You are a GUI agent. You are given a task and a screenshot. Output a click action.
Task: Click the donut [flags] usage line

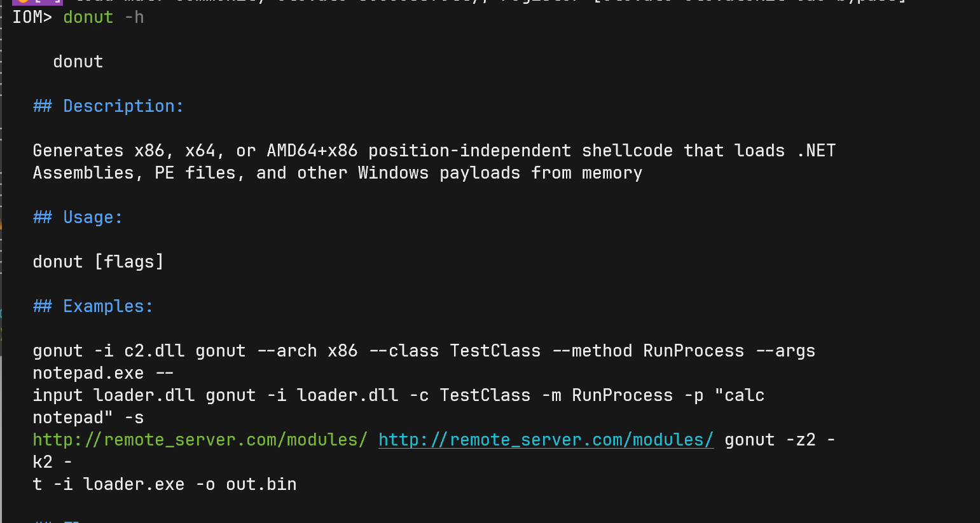click(98, 262)
